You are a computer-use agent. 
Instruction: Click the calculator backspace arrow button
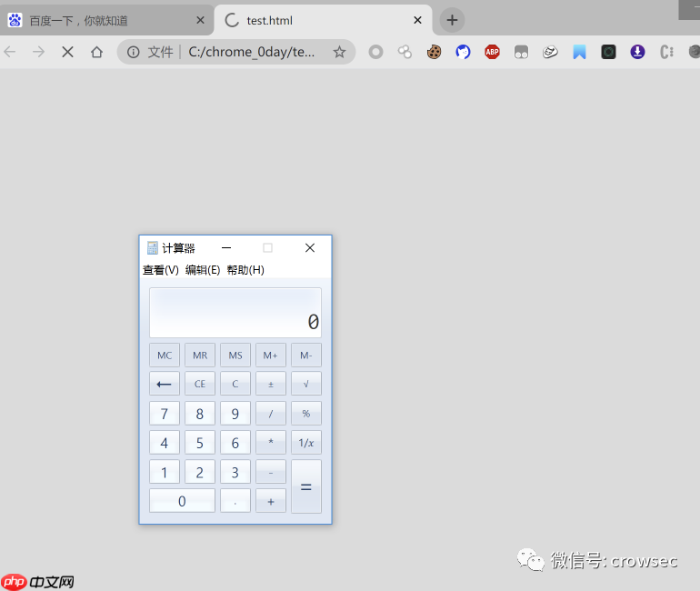[x=165, y=384]
